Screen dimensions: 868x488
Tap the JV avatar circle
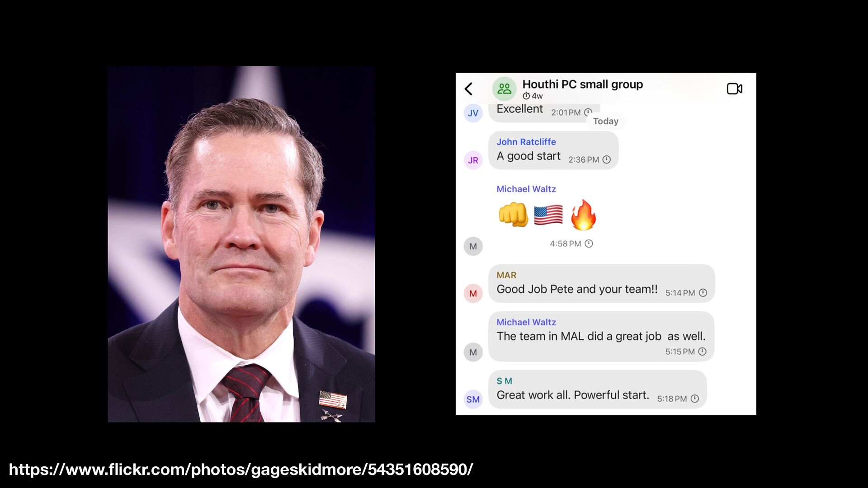tap(473, 113)
